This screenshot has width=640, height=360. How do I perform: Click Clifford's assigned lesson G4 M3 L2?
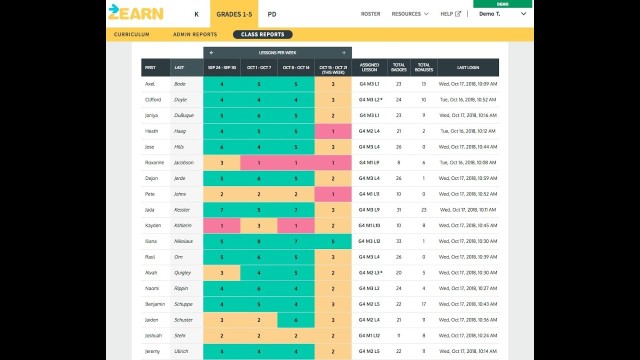click(370, 100)
